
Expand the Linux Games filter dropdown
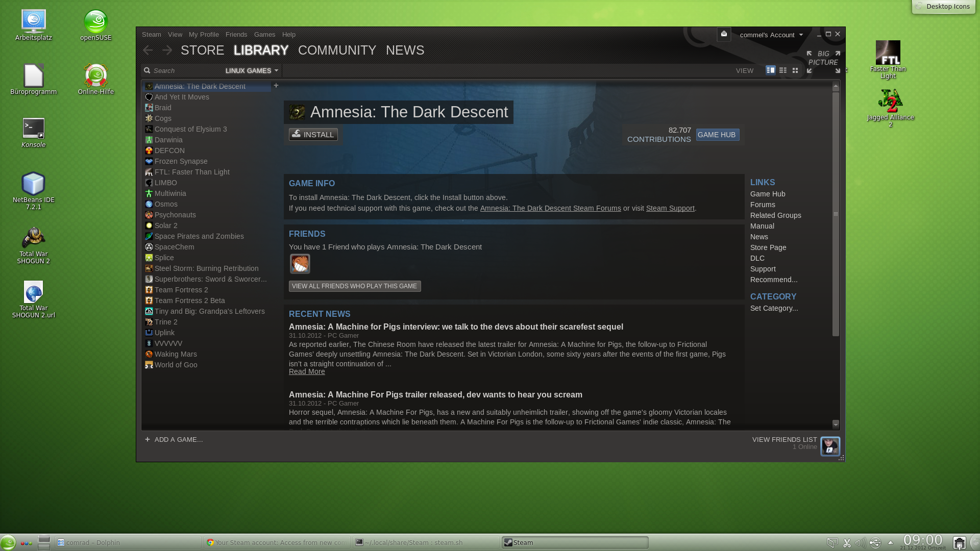(252, 70)
